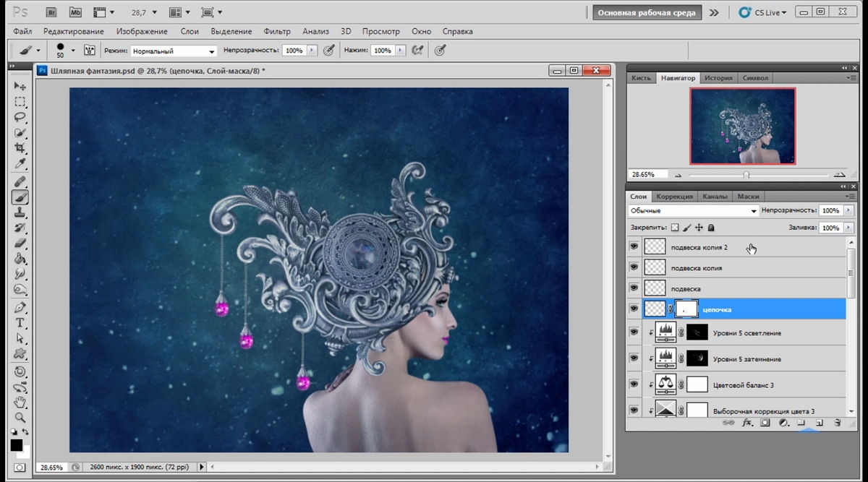Hide the 'подвеска копия' layer
The image size is (868, 482).
pos(634,267)
